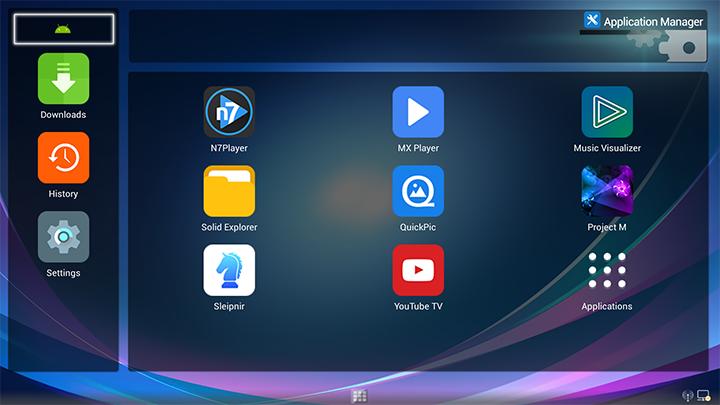Image resolution: width=720 pixels, height=405 pixels.
Task: Click the N7Player label
Action: point(229,148)
